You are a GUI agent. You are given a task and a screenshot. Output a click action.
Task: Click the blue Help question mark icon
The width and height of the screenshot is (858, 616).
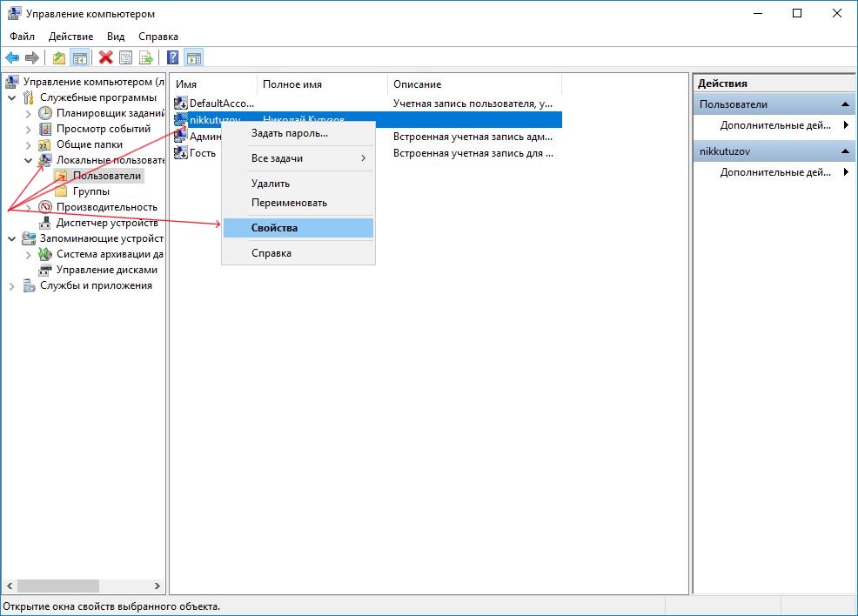point(172,57)
